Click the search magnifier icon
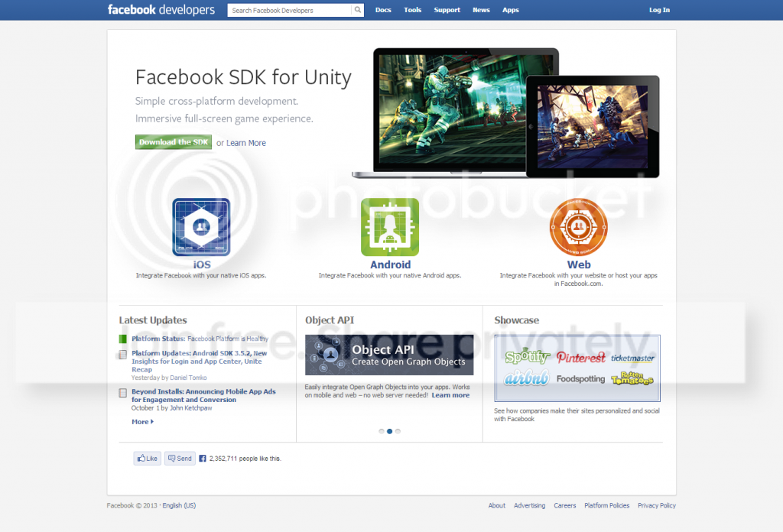783x532 pixels. pos(358,10)
